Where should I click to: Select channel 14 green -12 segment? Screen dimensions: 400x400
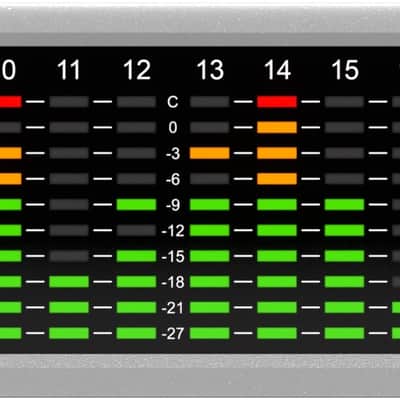point(277,230)
